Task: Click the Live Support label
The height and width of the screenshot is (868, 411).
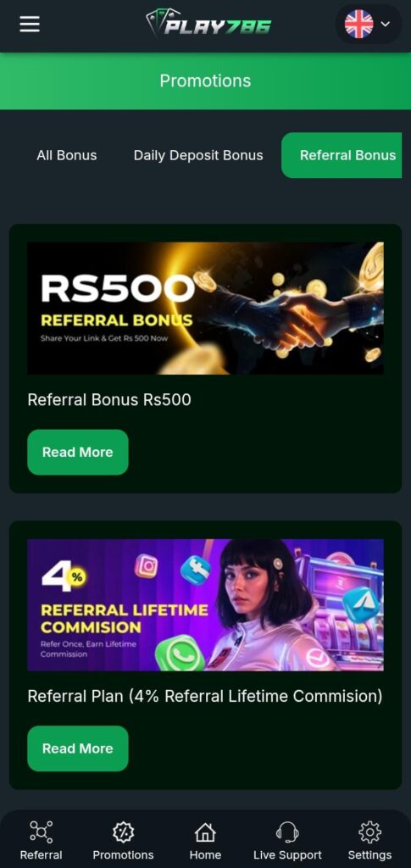Action: [x=287, y=854]
